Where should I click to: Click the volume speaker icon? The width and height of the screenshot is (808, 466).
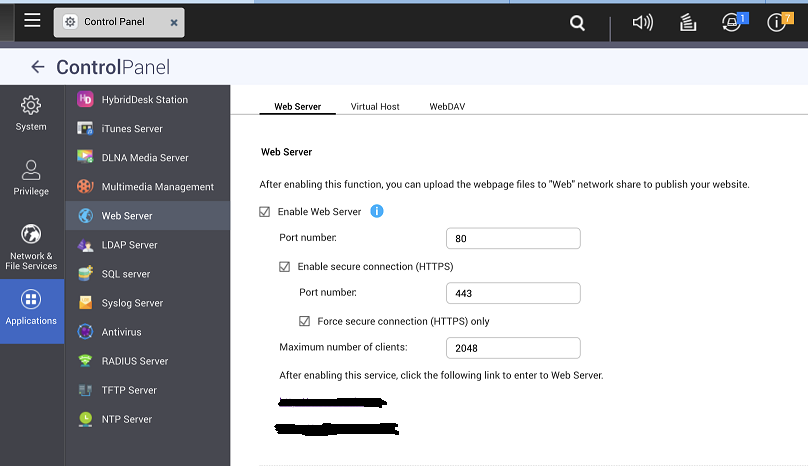pyautogui.click(x=642, y=22)
